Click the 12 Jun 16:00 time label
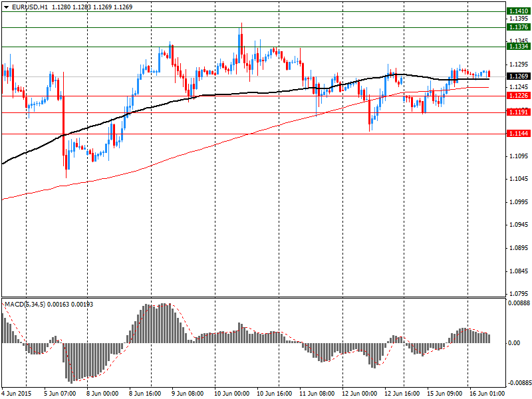Viewport: 532px width, 399px height. pos(402,394)
